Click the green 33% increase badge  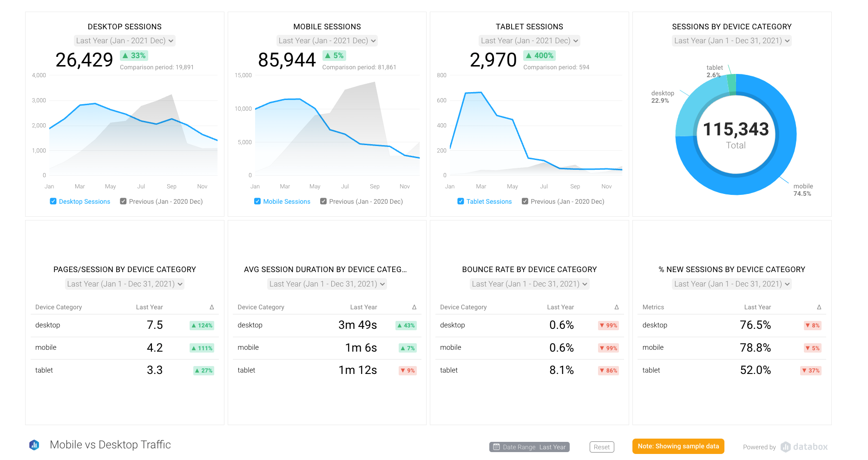[134, 55]
